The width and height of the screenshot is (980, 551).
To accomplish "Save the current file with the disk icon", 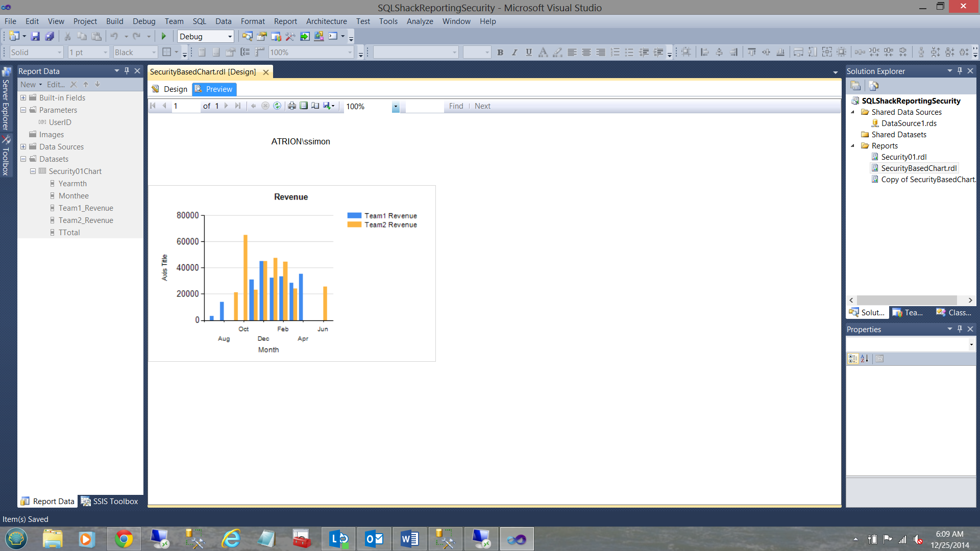I will [35, 36].
